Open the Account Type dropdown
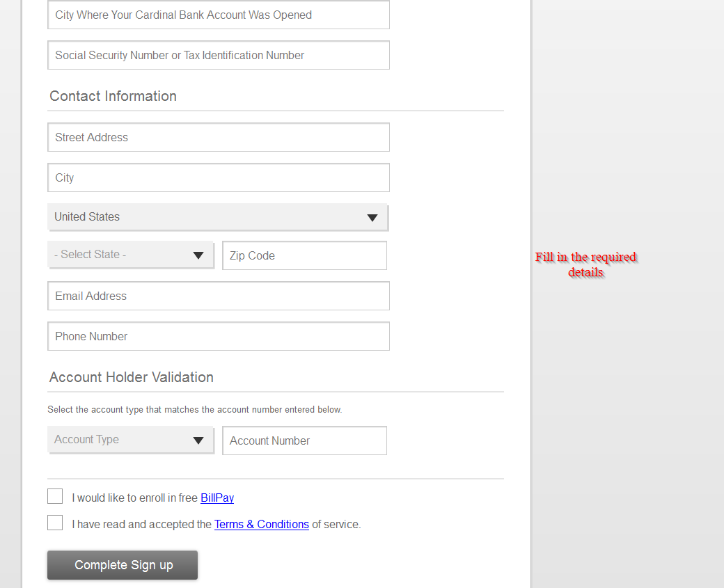Screen dimensions: 724x588 [130, 440]
